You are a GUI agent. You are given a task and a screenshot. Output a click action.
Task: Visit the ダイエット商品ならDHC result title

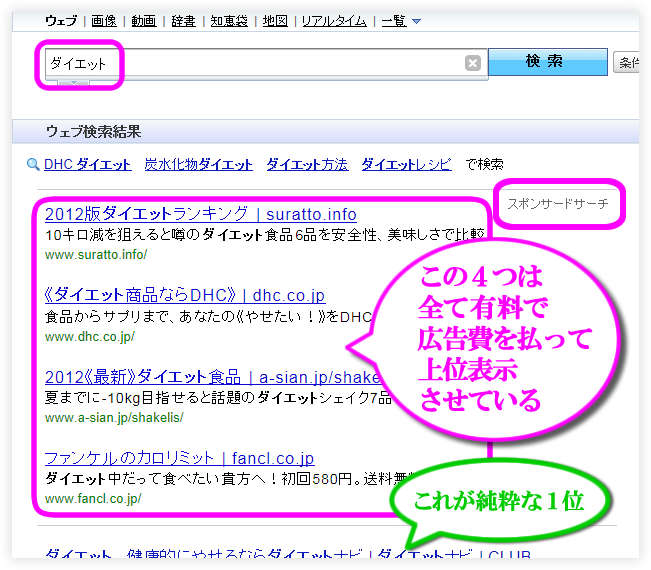tap(185, 295)
